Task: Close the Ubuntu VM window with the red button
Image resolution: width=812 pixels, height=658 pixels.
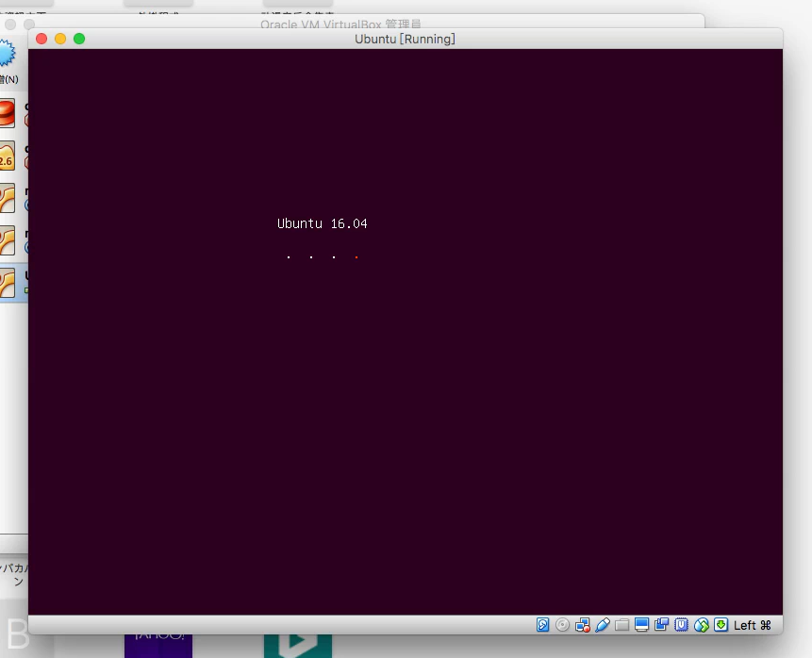Action: coord(41,39)
